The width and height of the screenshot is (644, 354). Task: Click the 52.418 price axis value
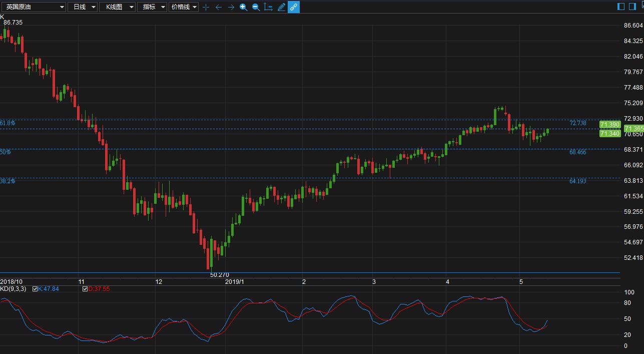633,258
